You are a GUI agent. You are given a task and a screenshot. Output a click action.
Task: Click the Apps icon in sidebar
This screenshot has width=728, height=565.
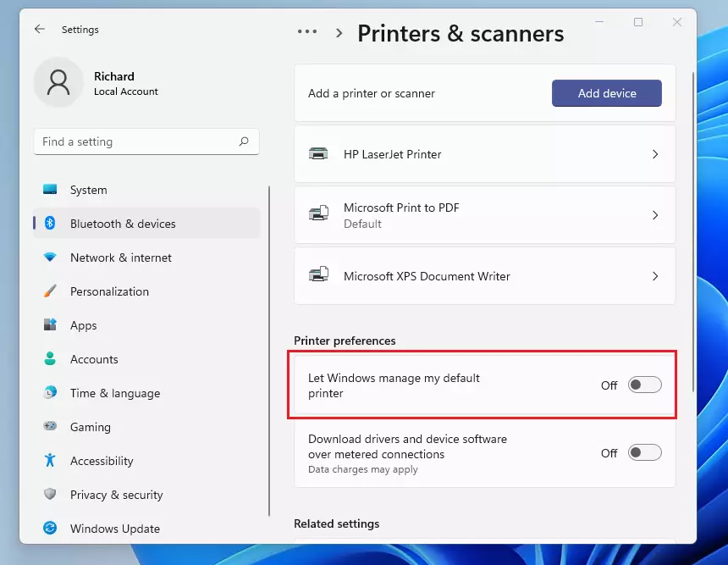click(x=50, y=324)
